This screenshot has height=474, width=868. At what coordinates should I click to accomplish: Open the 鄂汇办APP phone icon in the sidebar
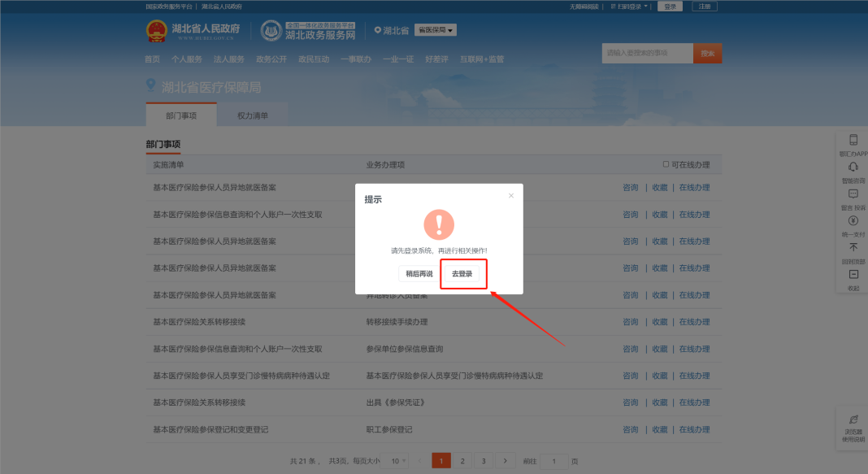[x=853, y=140]
